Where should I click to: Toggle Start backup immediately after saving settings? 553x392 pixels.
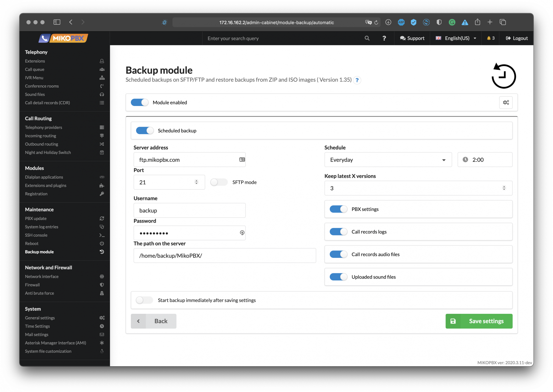coord(144,300)
